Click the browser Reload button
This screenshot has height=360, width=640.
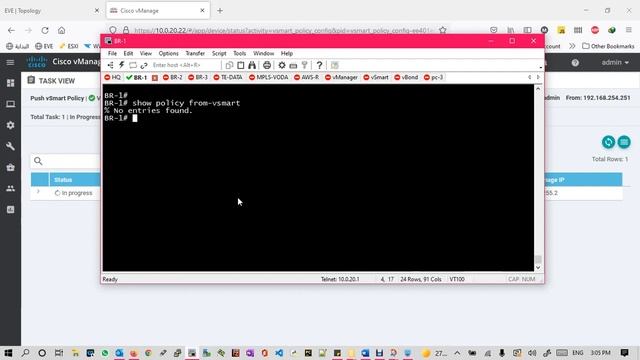[45, 30]
